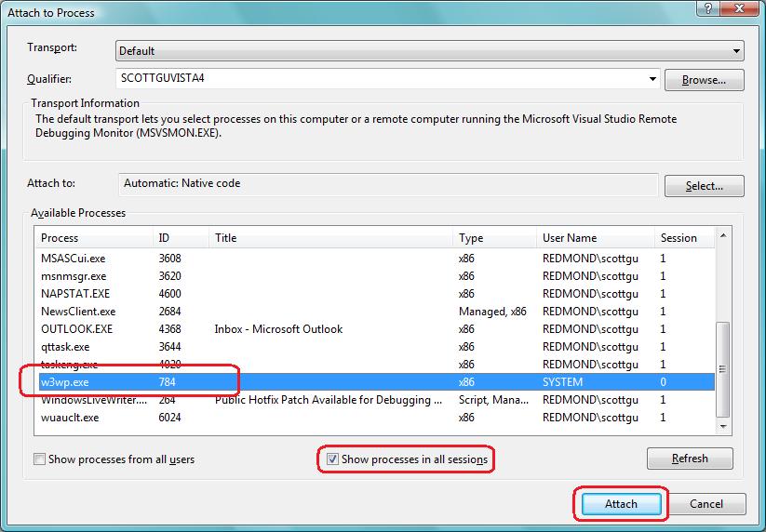The width and height of the screenshot is (766, 532).
Task: Click the Refresh button
Action: pyautogui.click(x=690, y=459)
